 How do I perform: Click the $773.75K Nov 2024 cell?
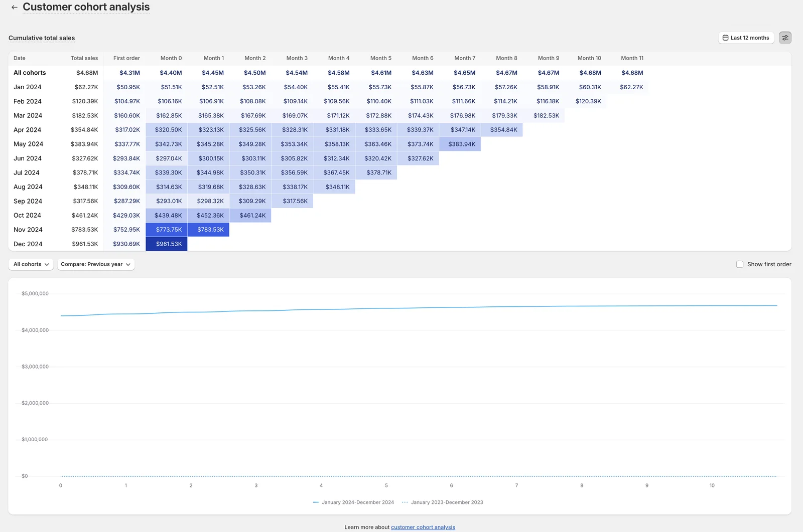167,230
